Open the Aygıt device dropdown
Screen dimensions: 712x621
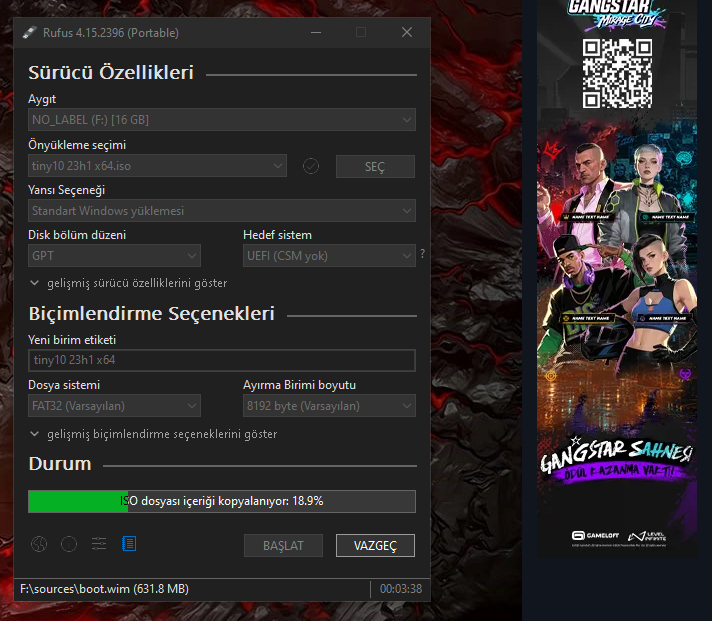(222, 120)
